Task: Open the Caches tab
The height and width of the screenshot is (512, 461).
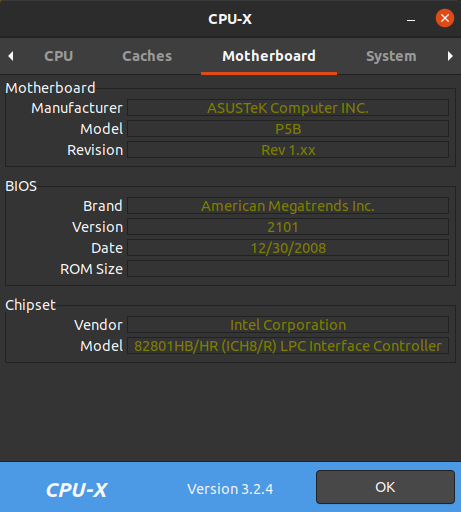Action: click(x=147, y=56)
